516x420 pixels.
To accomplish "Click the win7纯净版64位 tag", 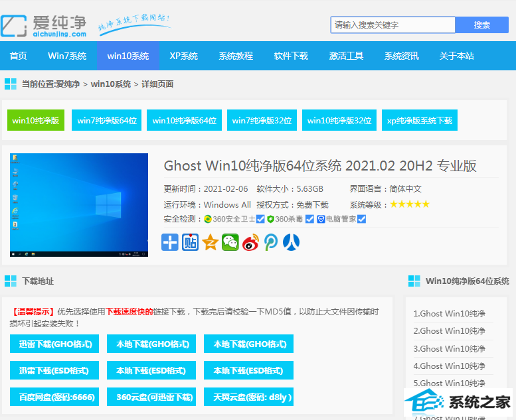I will 107,120.
